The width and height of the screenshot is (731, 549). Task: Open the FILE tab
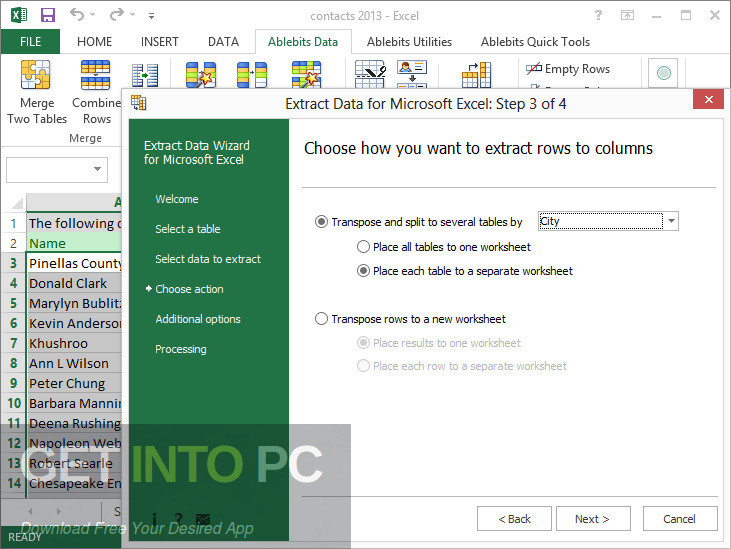click(x=30, y=41)
